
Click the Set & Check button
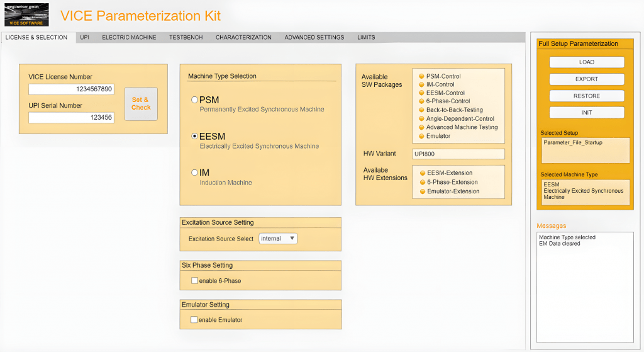click(141, 104)
